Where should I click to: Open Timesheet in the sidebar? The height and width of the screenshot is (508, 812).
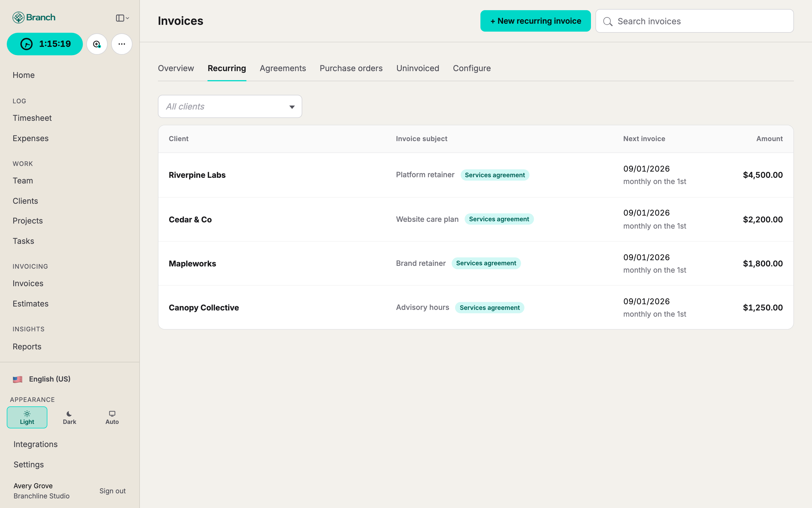[x=32, y=118]
